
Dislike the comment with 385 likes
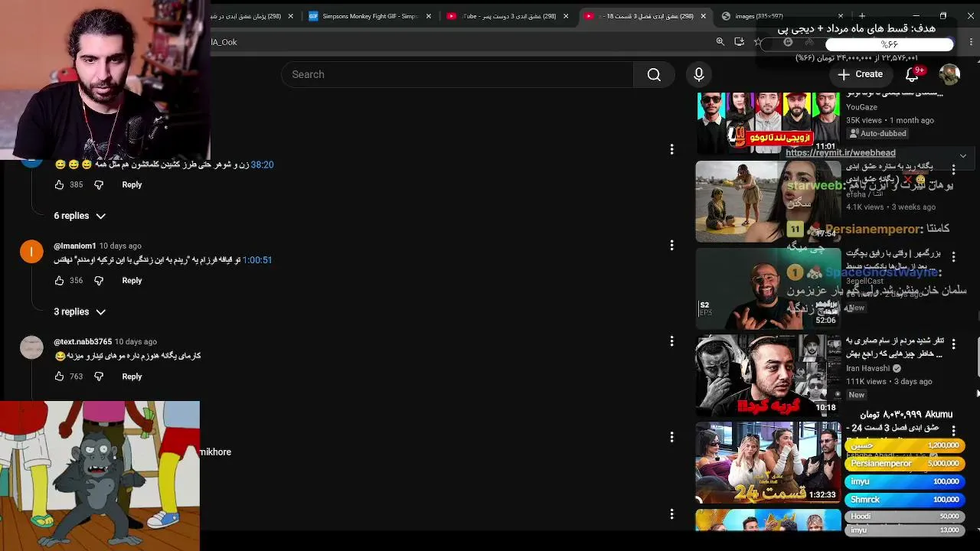point(99,184)
